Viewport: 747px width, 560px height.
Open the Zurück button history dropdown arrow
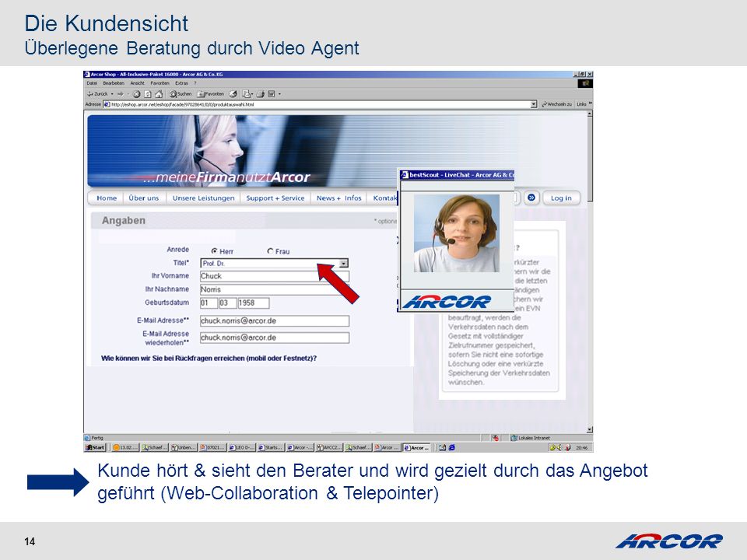(112, 94)
